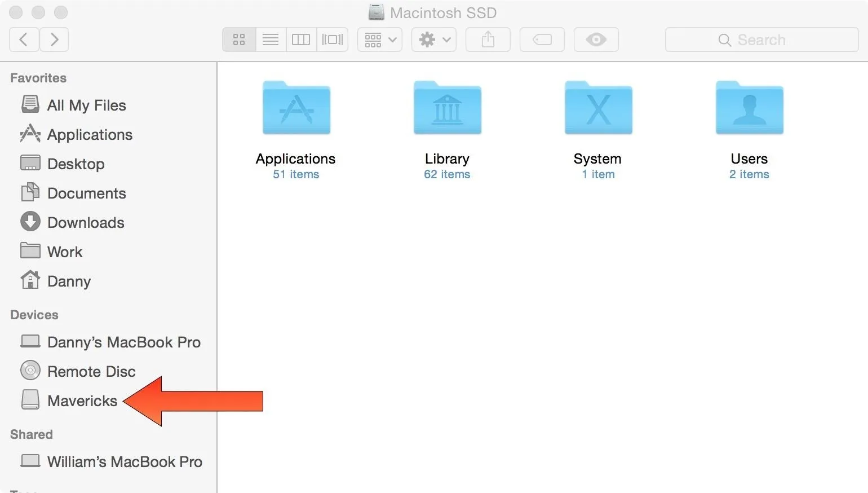The height and width of the screenshot is (493, 868).
Task: Select the Library folder icon
Action: click(448, 108)
